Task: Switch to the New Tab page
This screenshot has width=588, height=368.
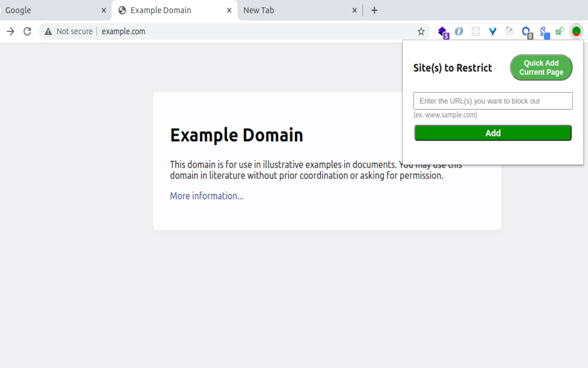Action: coord(294,10)
